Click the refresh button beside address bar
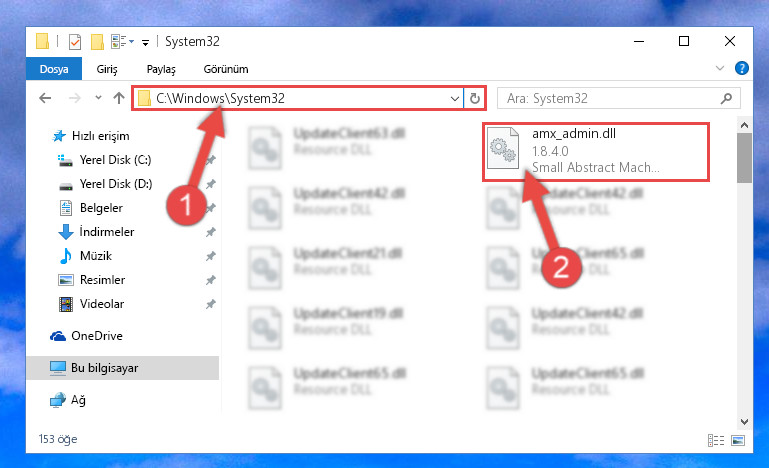Screen dimensions: 769x468 474,98
